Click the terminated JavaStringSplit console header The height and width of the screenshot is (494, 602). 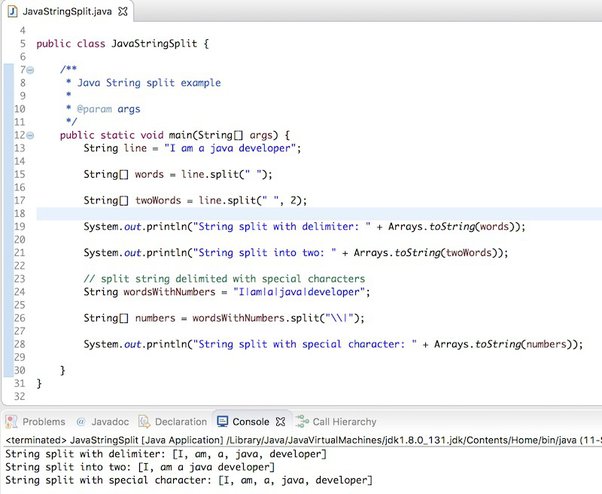(x=303, y=440)
